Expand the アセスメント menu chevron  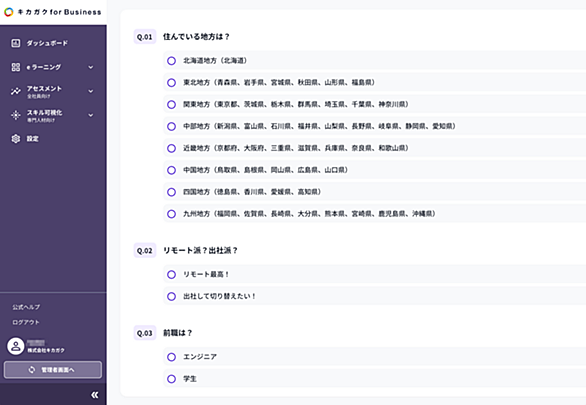[91, 91]
